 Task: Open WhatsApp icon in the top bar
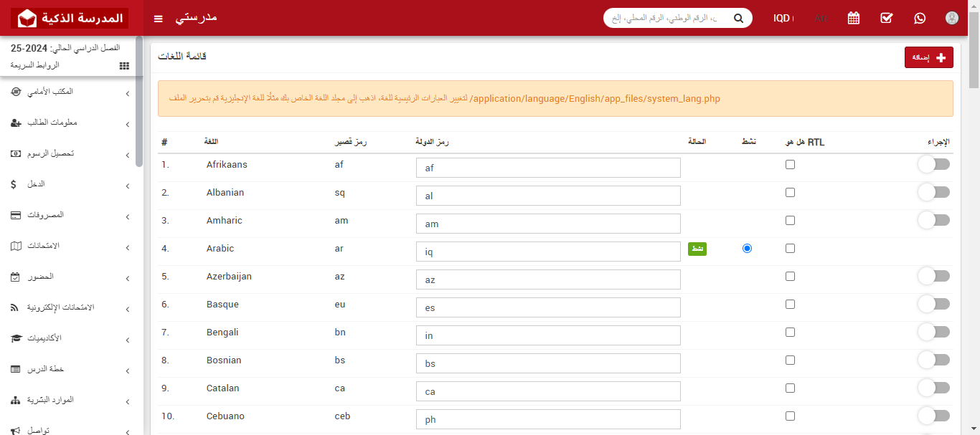(920, 18)
